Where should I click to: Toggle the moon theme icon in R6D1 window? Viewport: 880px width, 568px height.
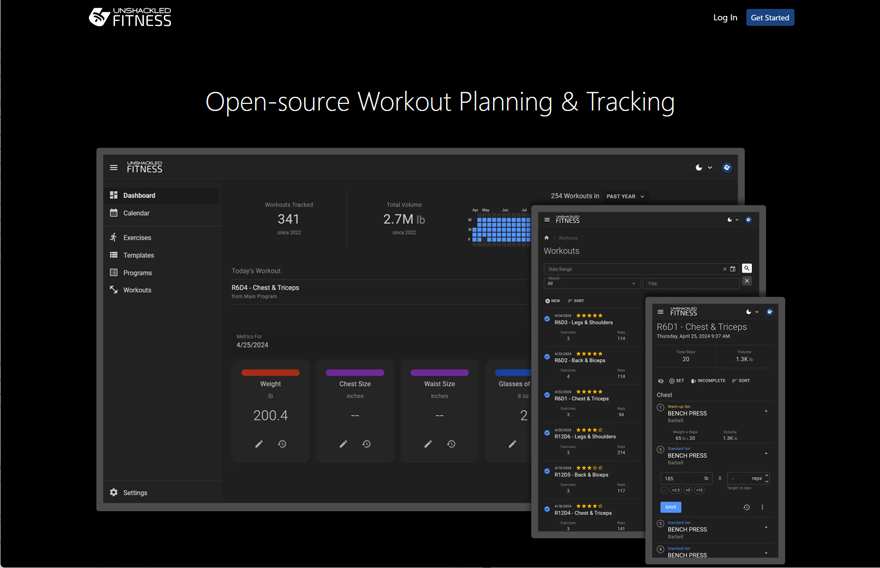tap(749, 312)
